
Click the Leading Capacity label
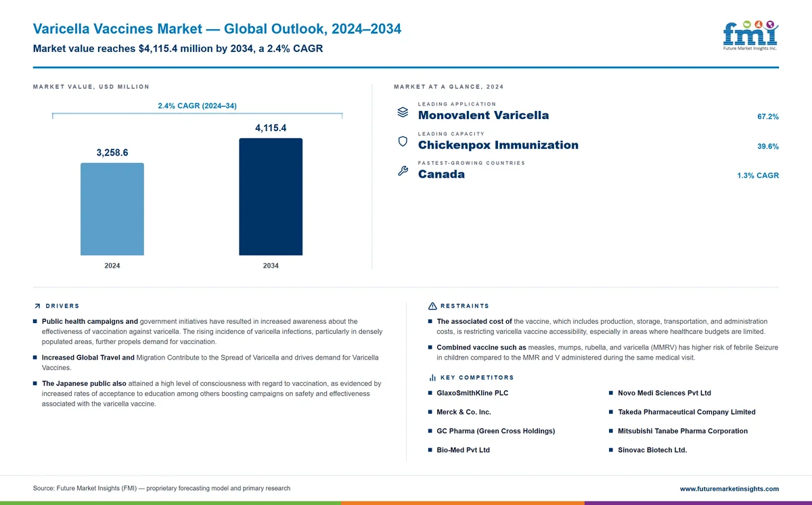coord(451,134)
